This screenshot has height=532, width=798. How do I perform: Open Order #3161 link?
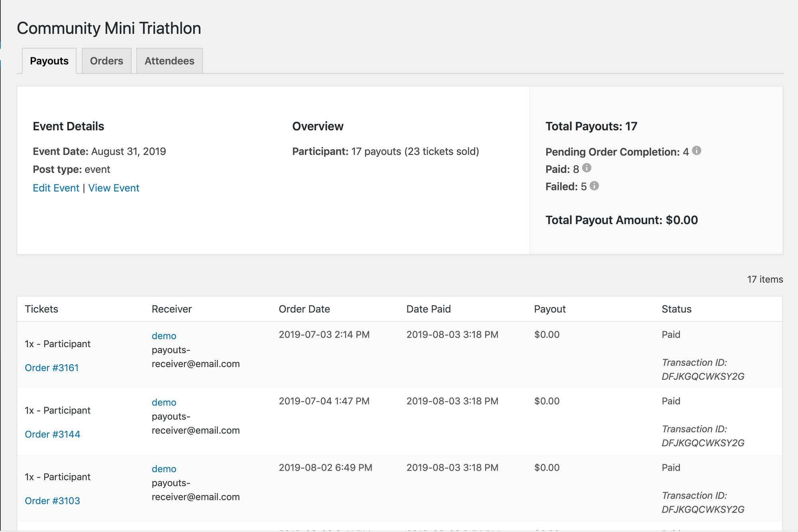(51, 368)
